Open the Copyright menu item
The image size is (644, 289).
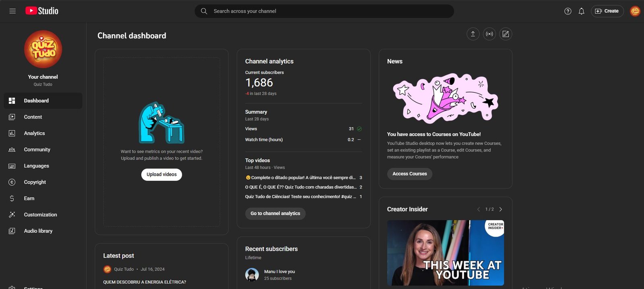click(x=43, y=182)
